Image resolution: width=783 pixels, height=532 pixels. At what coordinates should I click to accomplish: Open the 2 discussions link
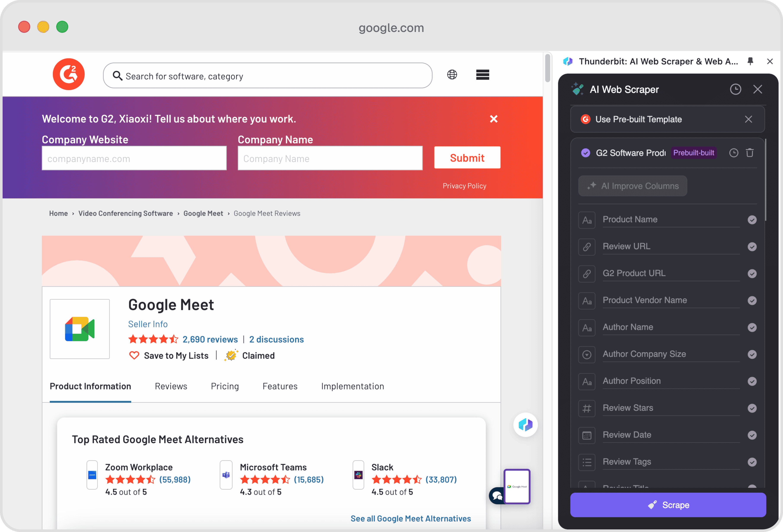(x=276, y=339)
